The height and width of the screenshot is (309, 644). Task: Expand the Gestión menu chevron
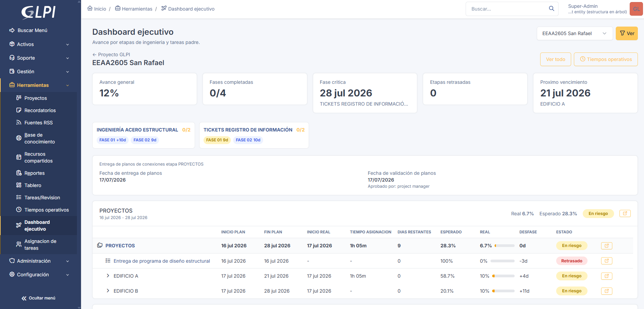[67, 72]
